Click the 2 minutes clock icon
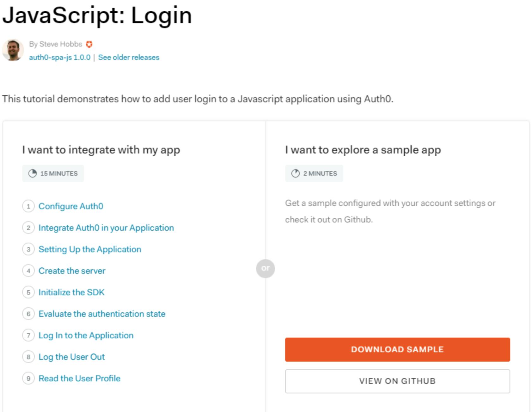This screenshot has width=532, height=412. point(295,173)
